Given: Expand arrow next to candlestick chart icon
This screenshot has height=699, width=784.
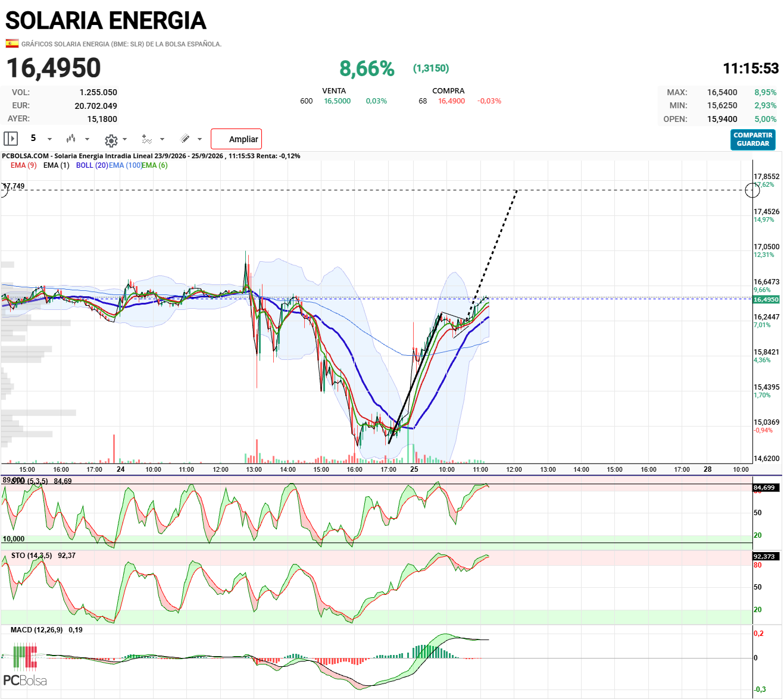Looking at the screenshot, I should 88,139.
